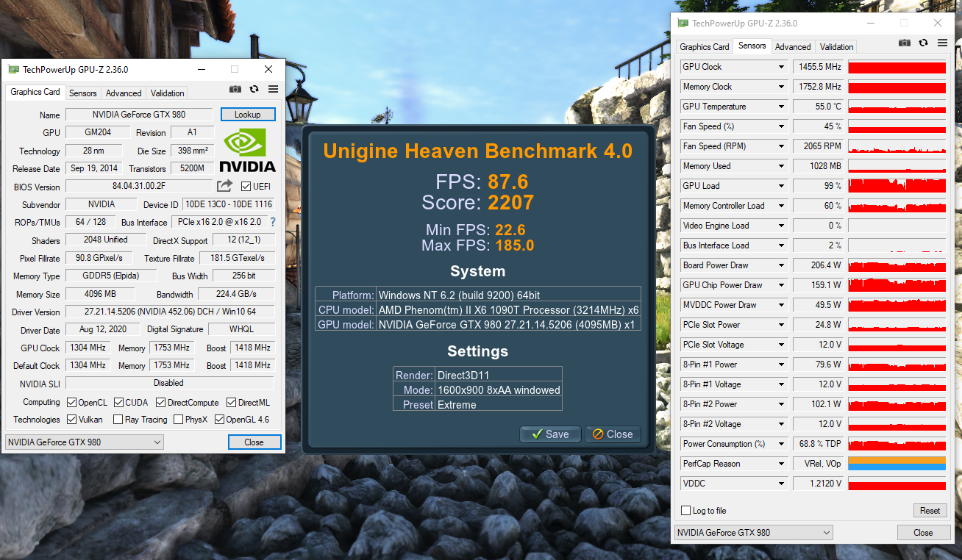Toggle the OpenCL checkbox
962x560 pixels.
(71, 403)
